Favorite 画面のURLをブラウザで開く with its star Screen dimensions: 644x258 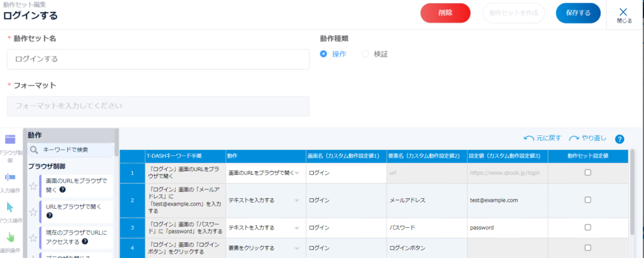click(x=33, y=186)
